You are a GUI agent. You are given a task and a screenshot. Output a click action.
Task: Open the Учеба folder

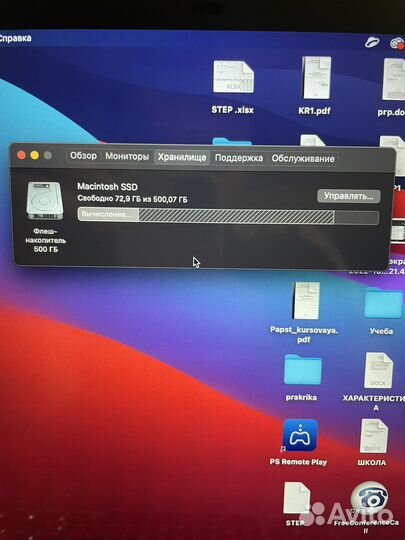tap(383, 303)
